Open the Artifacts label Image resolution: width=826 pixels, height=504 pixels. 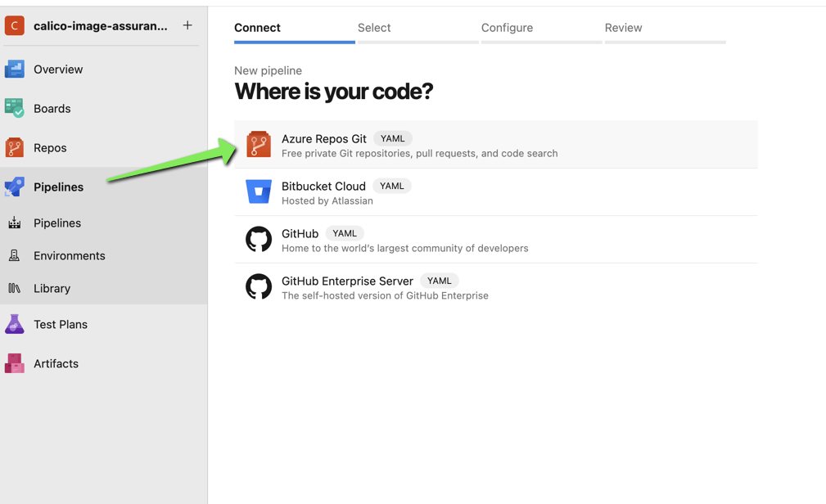pos(56,364)
